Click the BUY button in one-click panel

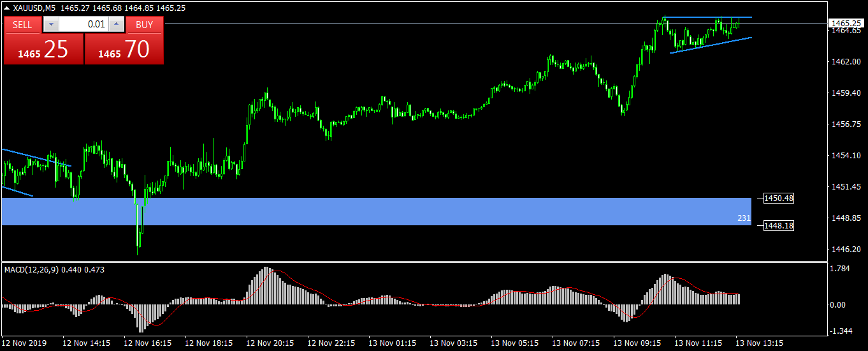145,25
